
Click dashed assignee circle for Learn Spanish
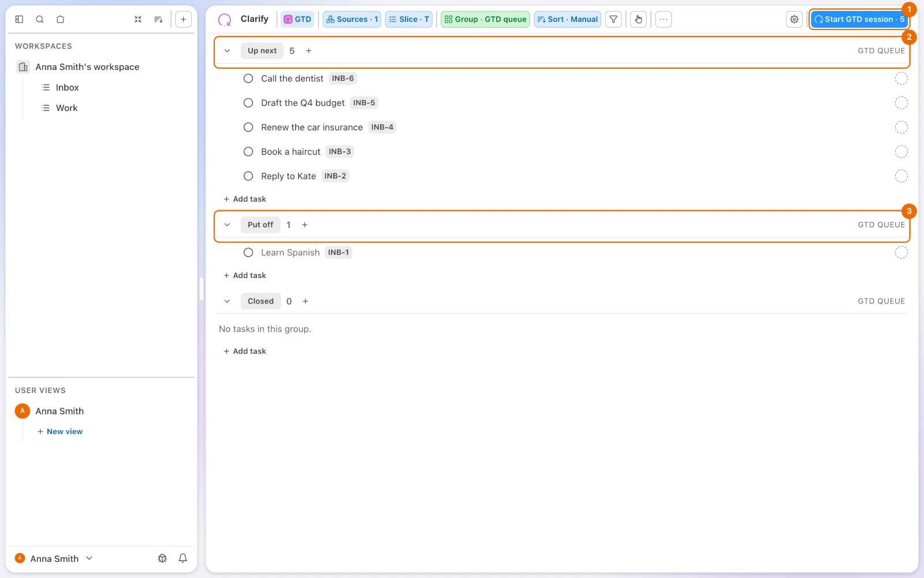[901, 253]
